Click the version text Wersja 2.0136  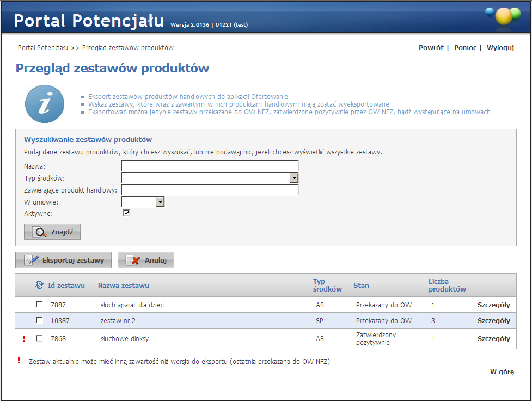coord(189,24)
